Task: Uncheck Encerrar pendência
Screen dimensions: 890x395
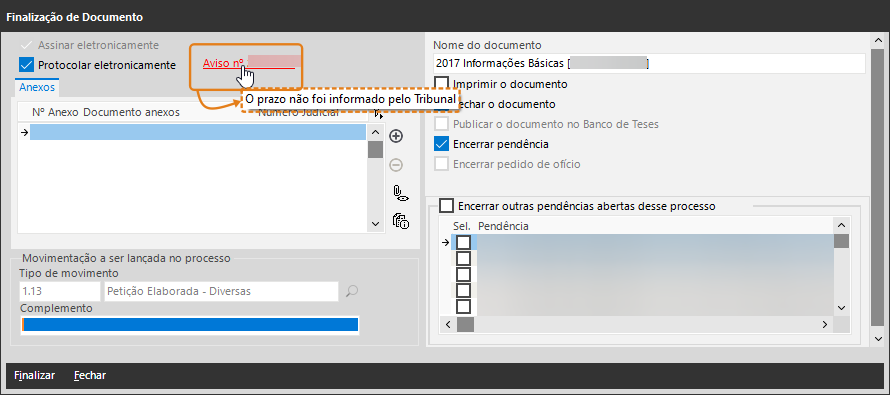Action: (x=441, y=144)
